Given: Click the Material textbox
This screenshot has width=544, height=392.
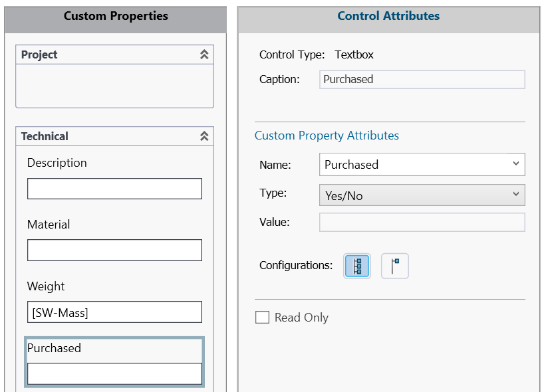Looking at the screenshot, I should click(114, 250).
